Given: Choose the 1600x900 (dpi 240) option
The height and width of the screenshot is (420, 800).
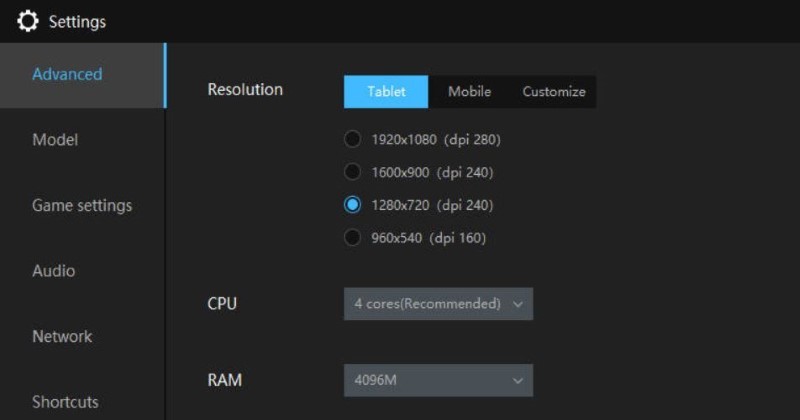Looking at the screenshot, I should (x=352, y=172).
